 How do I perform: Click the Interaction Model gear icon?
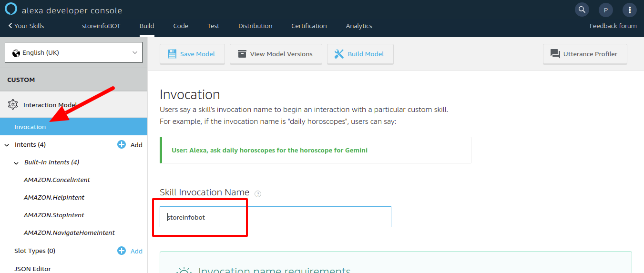coord(13,105)
